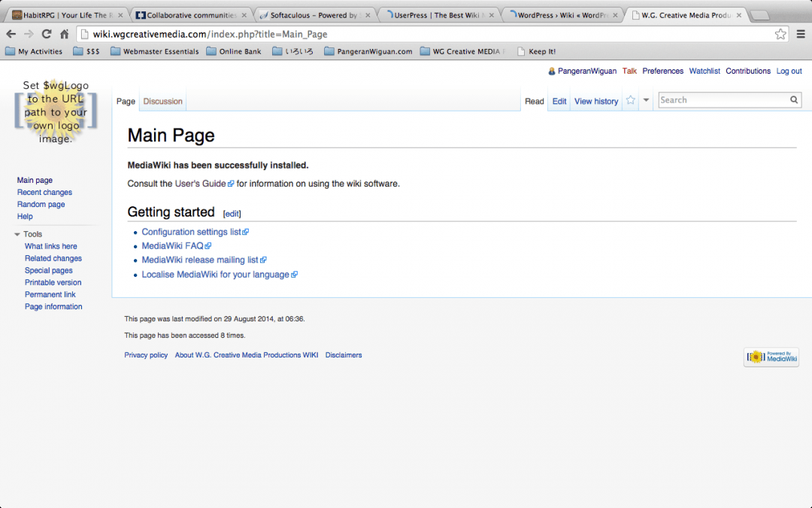Image resolution: width=812 pixels, height=508 pixels.
Task: Open Printable version link
Action: 53,282
